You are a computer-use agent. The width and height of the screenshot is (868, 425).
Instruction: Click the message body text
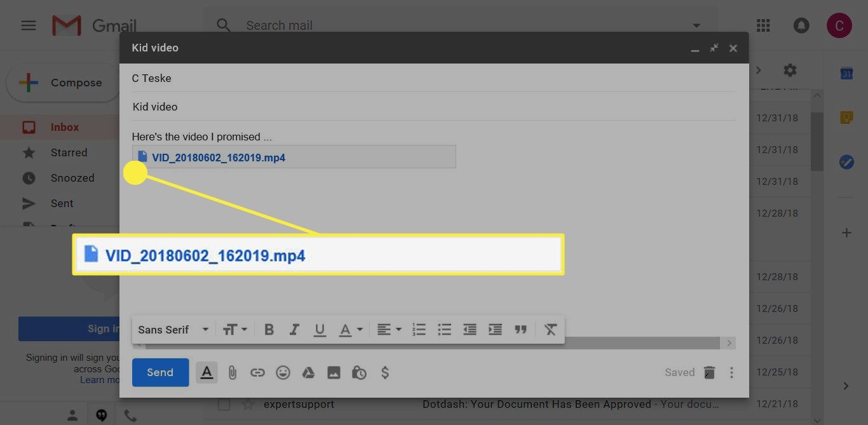[x=202, y=137]
